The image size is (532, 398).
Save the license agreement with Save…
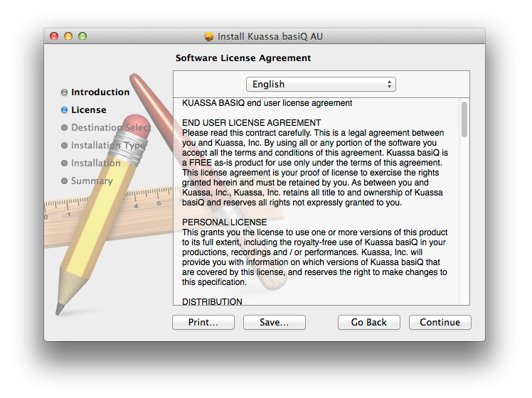[x=274, y=322]
